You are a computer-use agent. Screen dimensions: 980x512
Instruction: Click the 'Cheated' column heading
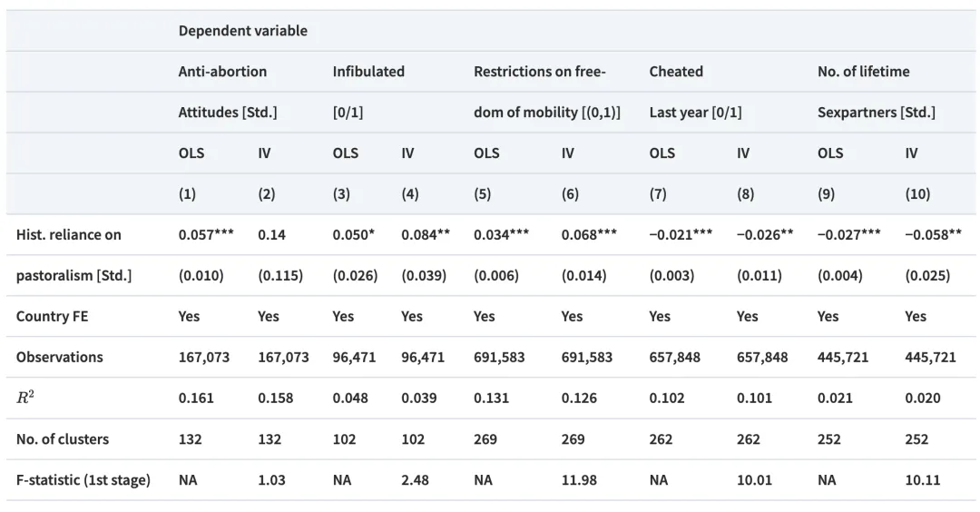pos(676,72)
